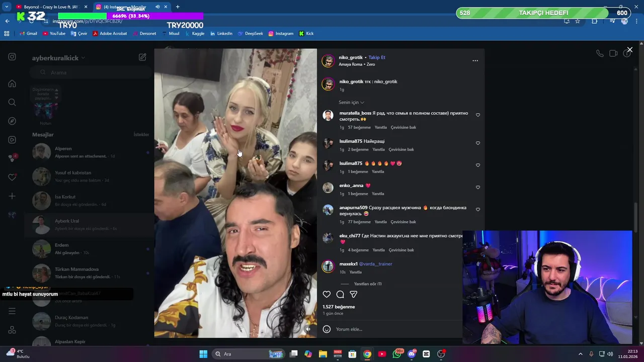Image resolution: width=644 pixels, height=362 pixels.
Task: Open create plus icon in sidebar
Action: [x=12, y=196]
